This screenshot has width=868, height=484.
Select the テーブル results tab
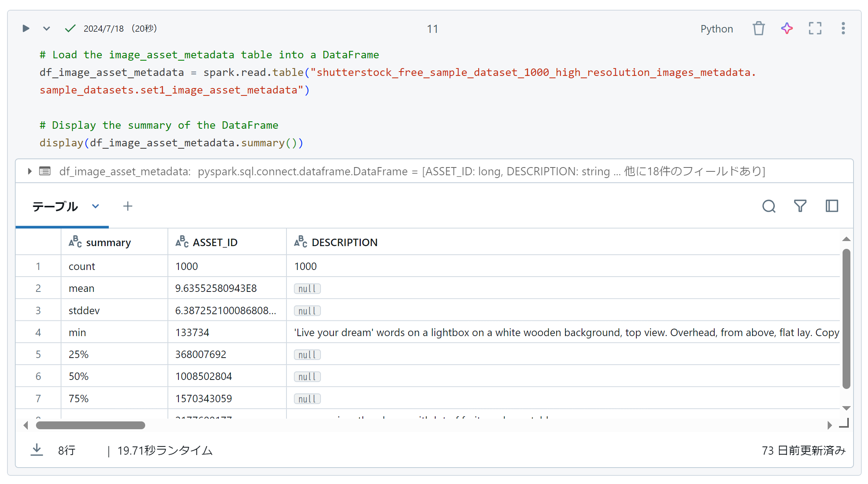point(55,206)
